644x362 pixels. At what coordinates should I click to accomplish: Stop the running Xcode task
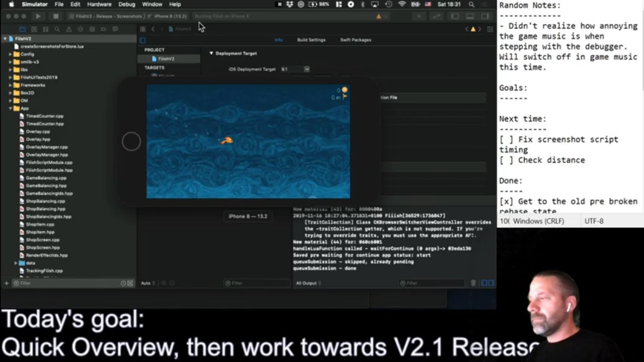[x=55, y=16]
